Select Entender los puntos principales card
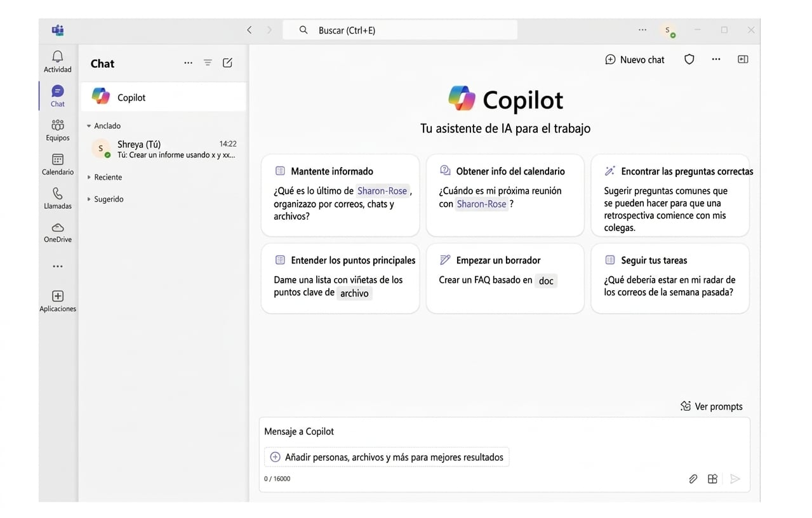This screenshot has width=812, height=518. [340, 278]
